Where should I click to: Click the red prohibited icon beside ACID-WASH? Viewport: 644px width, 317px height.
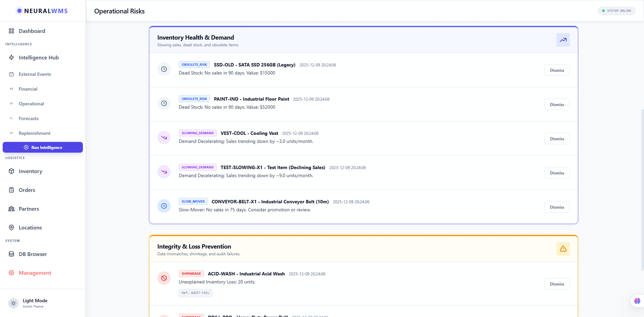click(164, 278)
